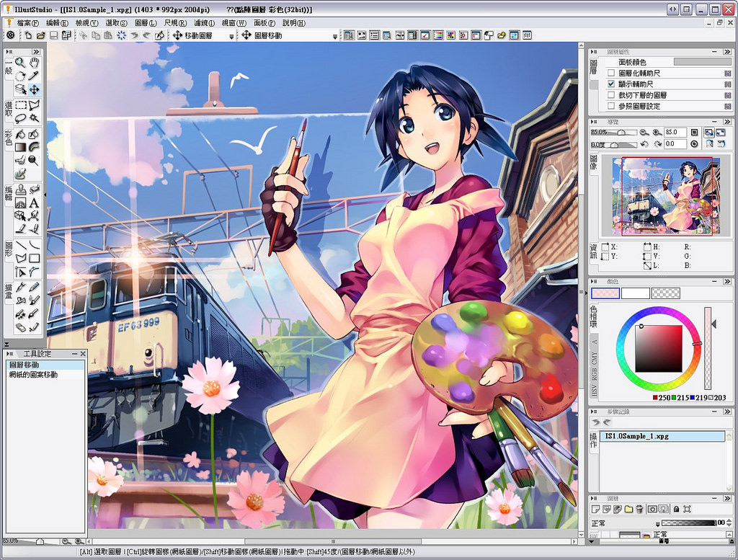738x560 pixels.
Task: Open the 檔案(F) menu
Action: tap(28, 22)
